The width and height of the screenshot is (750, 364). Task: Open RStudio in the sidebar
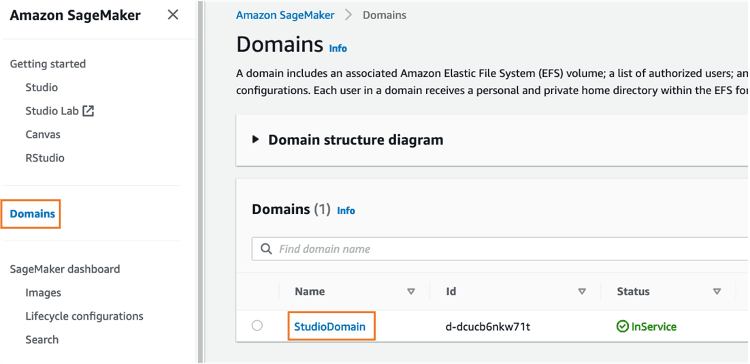[45, 158]
